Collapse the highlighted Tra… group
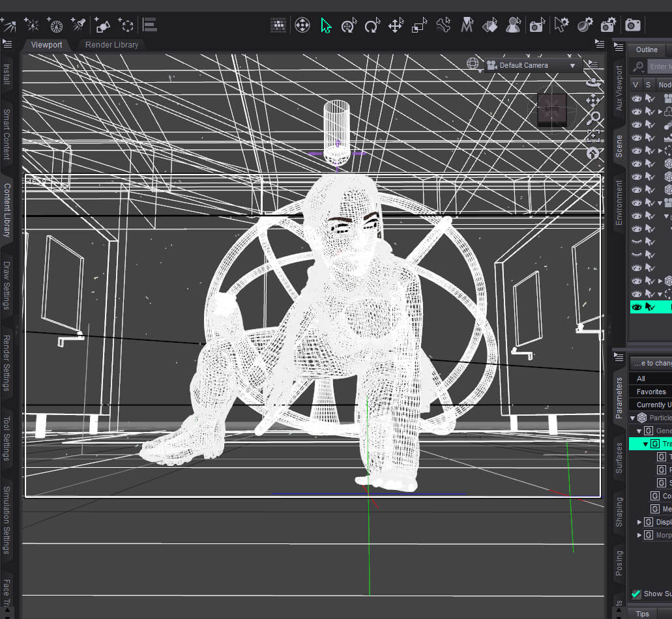 pyautogui.click(x=645, y=444)
